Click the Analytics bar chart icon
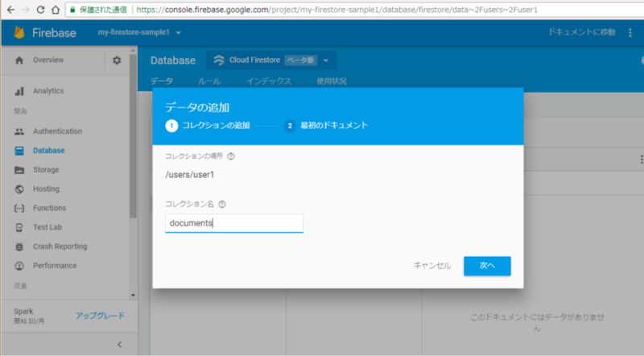Viewport: 644px width, 356px height. (x=19, y=91)
